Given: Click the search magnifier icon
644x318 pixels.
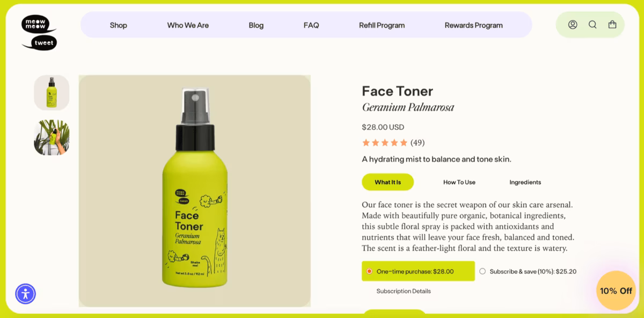Looking at the screenshot, I should pos(592,25).
